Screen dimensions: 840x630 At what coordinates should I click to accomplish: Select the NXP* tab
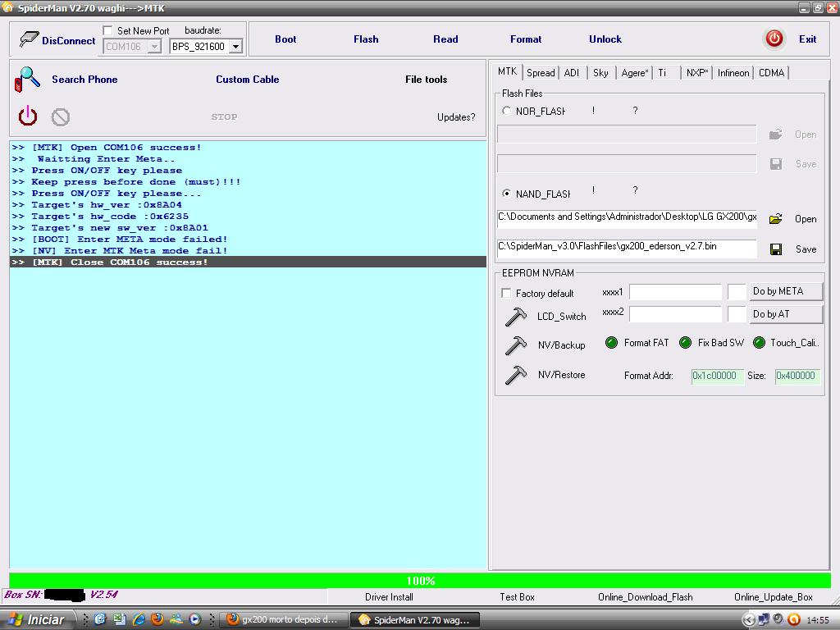point(697,73)
